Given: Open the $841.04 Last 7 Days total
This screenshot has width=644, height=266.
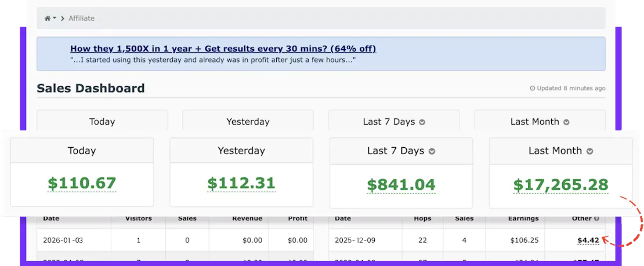Looking at the screenshot, I should click(401, 185).
